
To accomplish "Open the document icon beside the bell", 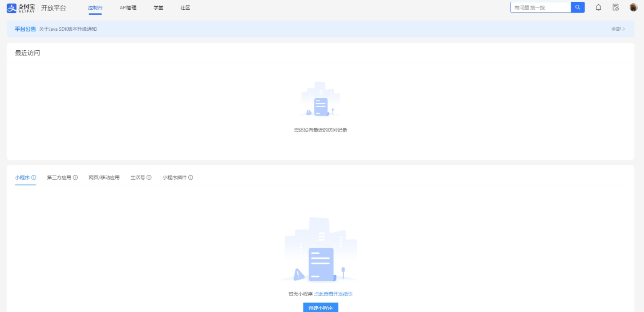I will tap(616, 8).
